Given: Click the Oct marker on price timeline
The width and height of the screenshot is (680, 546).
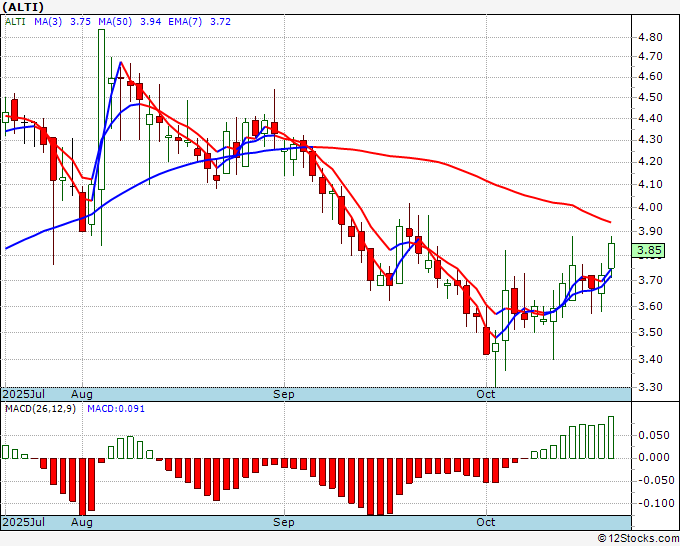Looking at the screenshot, I should click(486, 394).
